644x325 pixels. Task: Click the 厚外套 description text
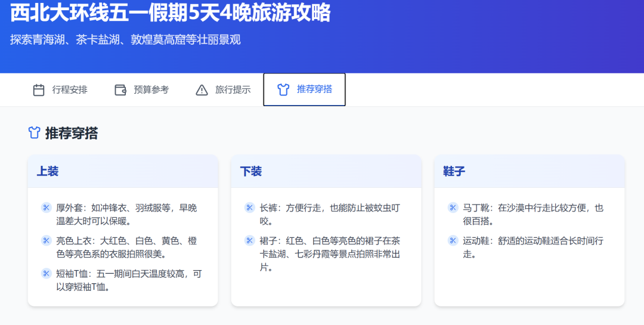click(126, 215)
